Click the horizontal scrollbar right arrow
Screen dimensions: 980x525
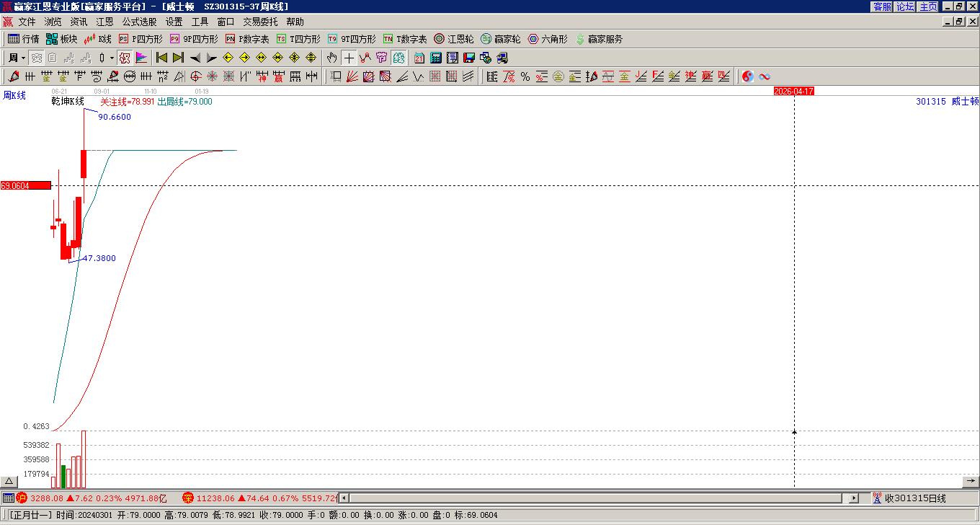[854, 498]
